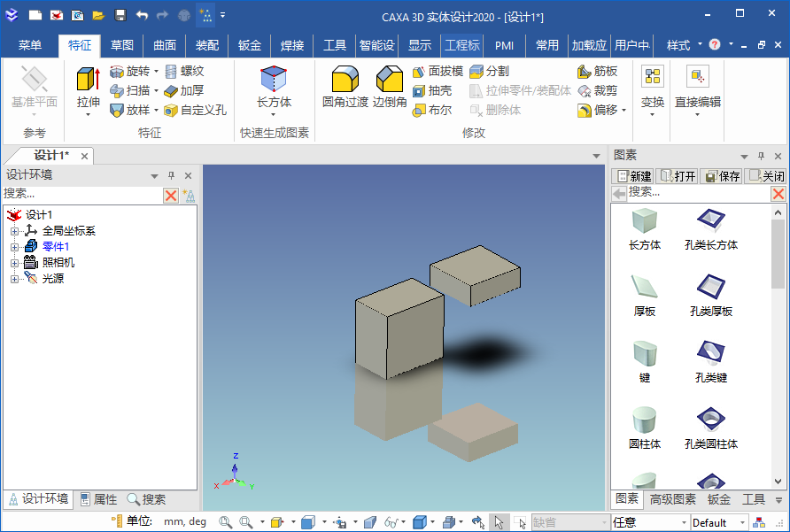Click 关闭 in the 图素 panel
The height and width of the screenshot is (532, 790).
coord(766,176)
